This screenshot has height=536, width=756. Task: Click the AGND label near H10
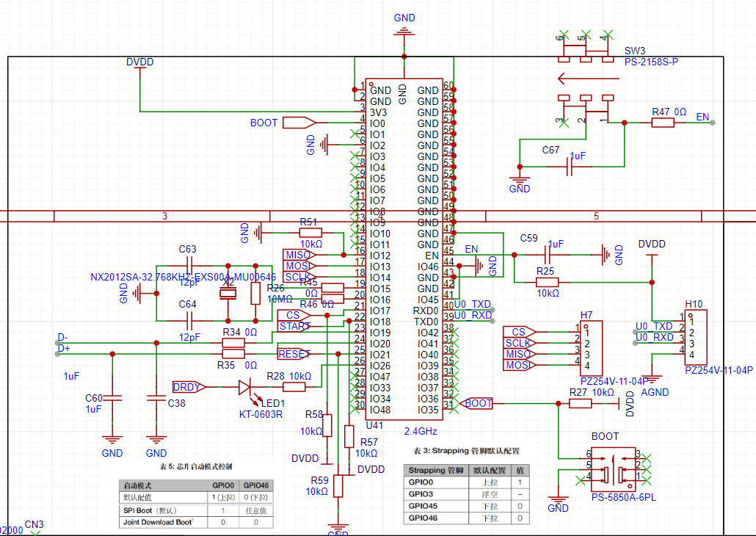[655, 392]
